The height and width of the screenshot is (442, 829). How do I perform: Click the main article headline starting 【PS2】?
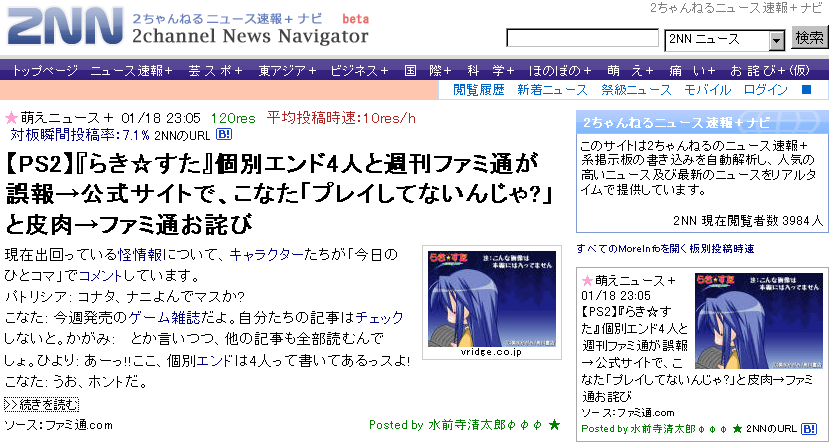click(279, 194)
